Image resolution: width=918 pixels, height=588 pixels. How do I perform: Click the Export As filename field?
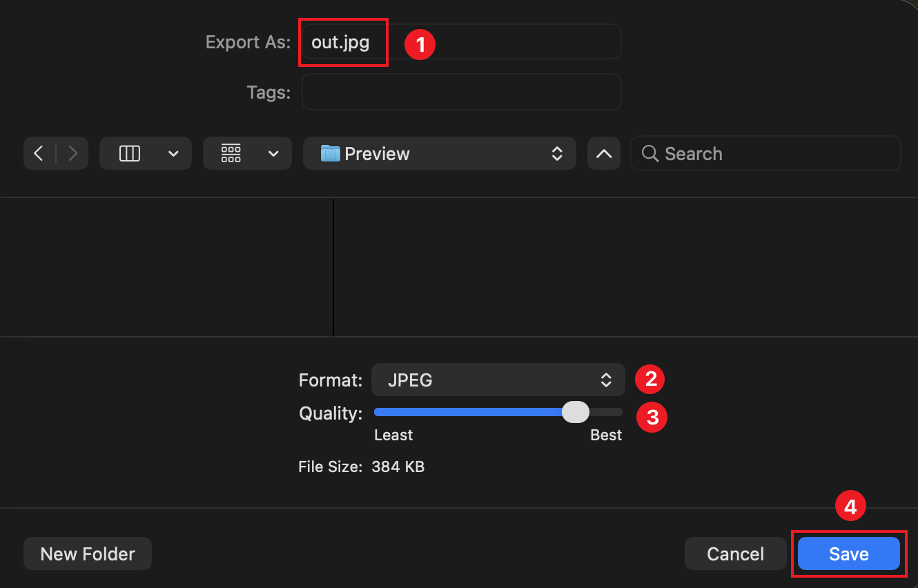click(x=461, y=42)
